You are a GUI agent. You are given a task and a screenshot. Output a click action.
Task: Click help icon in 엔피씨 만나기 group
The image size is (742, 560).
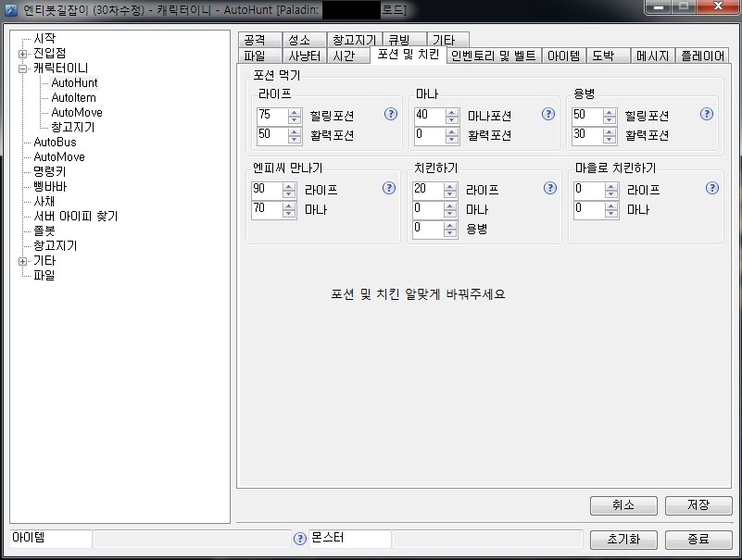(388, 188)
